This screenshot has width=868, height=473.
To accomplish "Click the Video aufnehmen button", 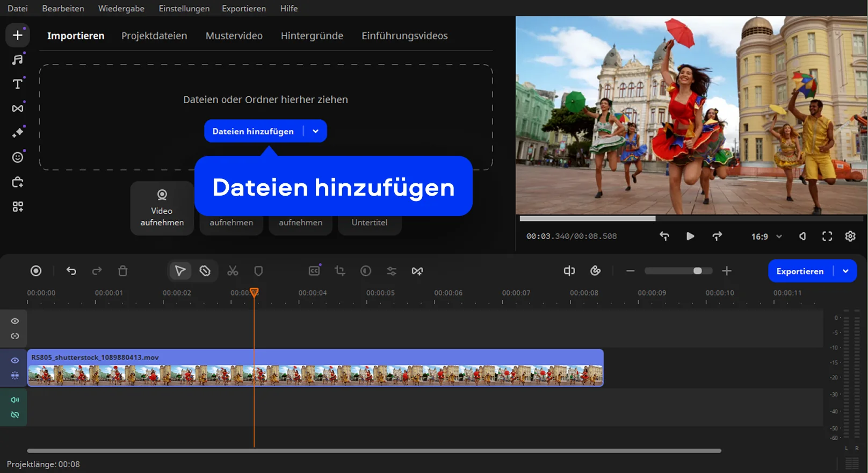I will [x=162, y=208].
